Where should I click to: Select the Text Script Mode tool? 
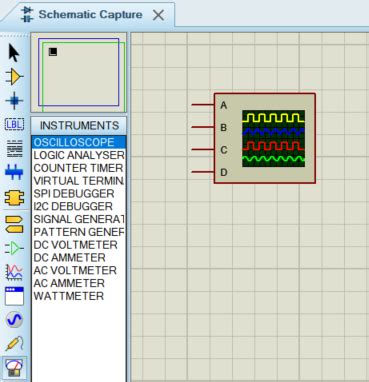(x=15, y=148)
